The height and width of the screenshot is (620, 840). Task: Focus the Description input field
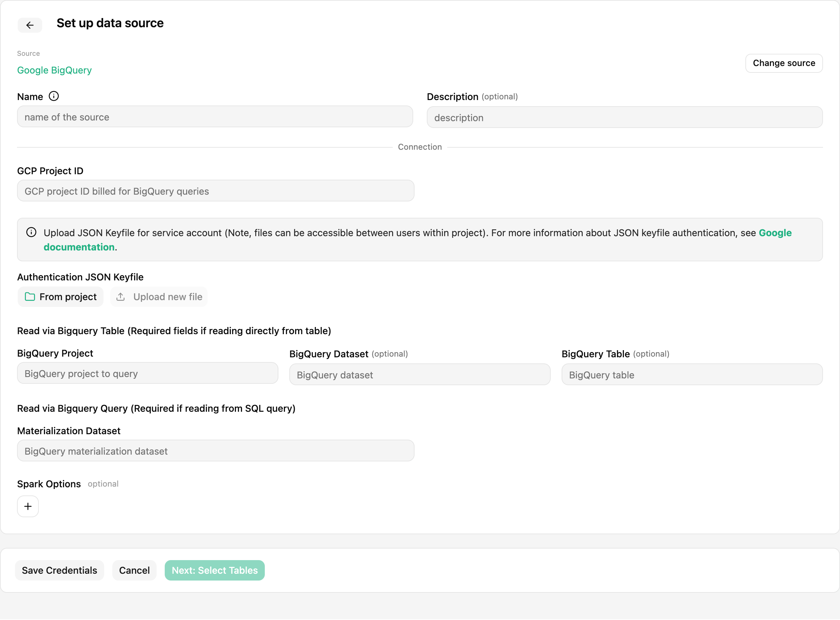625,117
